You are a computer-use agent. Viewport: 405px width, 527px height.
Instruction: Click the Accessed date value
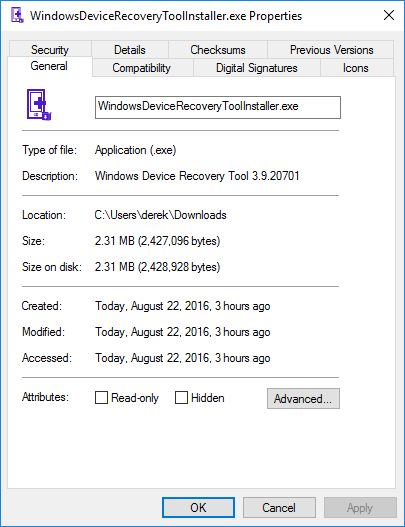(183, 358)
